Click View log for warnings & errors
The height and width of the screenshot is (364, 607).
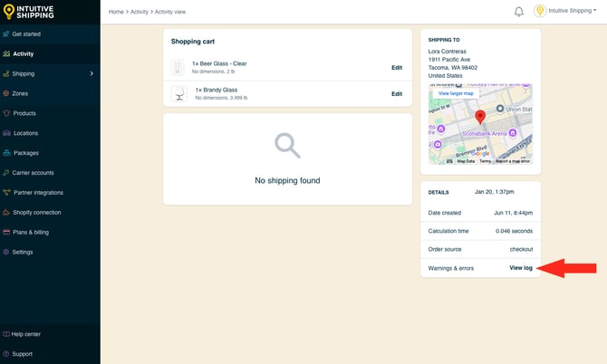(521, 268)
